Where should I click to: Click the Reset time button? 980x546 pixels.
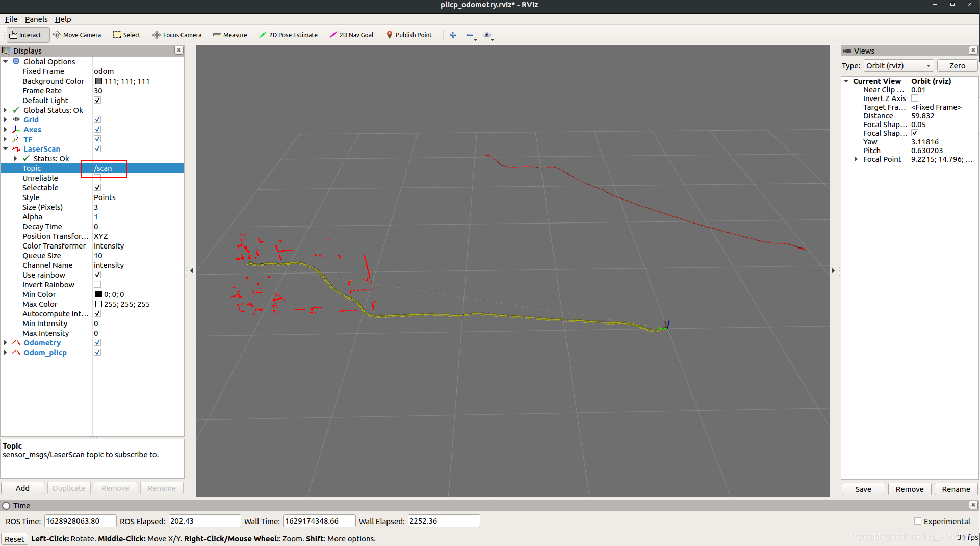[14, 539]
